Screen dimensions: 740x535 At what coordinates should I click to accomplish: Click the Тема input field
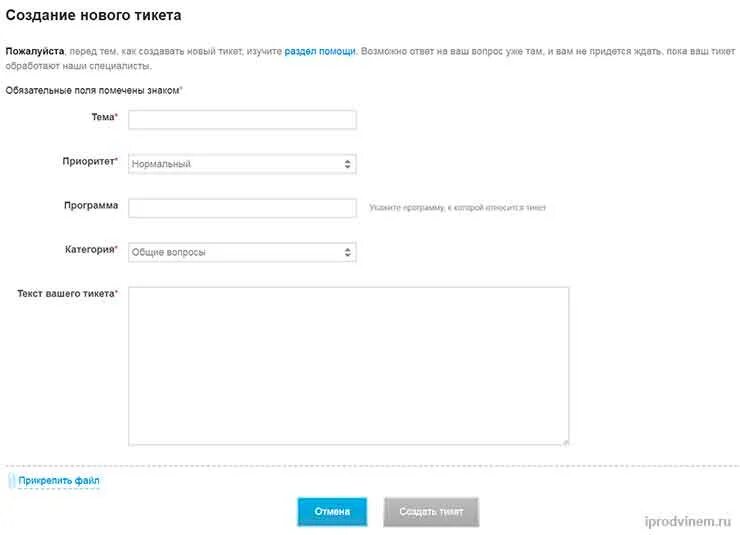(x=242, y=120)
